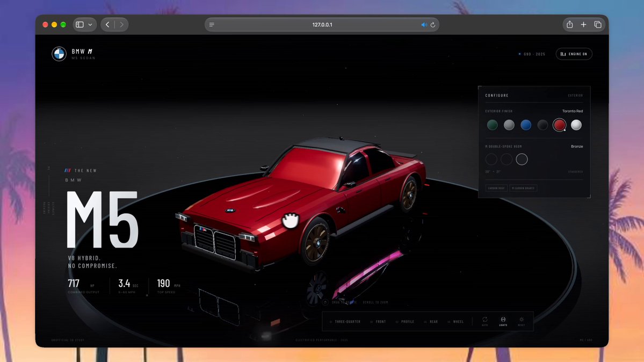
Task: Select the Toronto Red finish swatch
Action: coord(559,125)
